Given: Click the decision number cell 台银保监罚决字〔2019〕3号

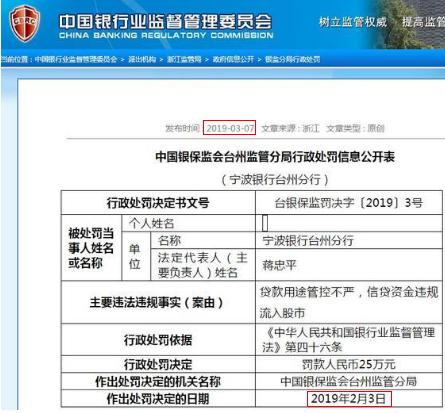Looking at the screenshot, I should click(x=349, y=202).
